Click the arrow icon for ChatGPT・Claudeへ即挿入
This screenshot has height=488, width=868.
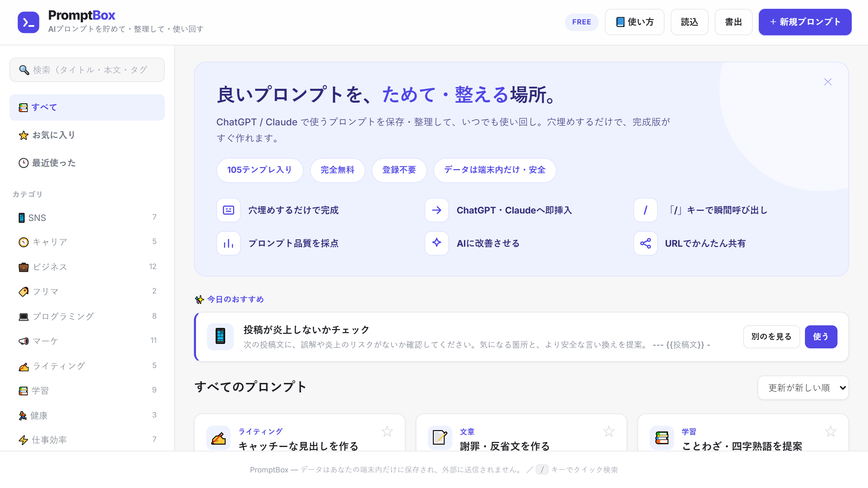437,210
